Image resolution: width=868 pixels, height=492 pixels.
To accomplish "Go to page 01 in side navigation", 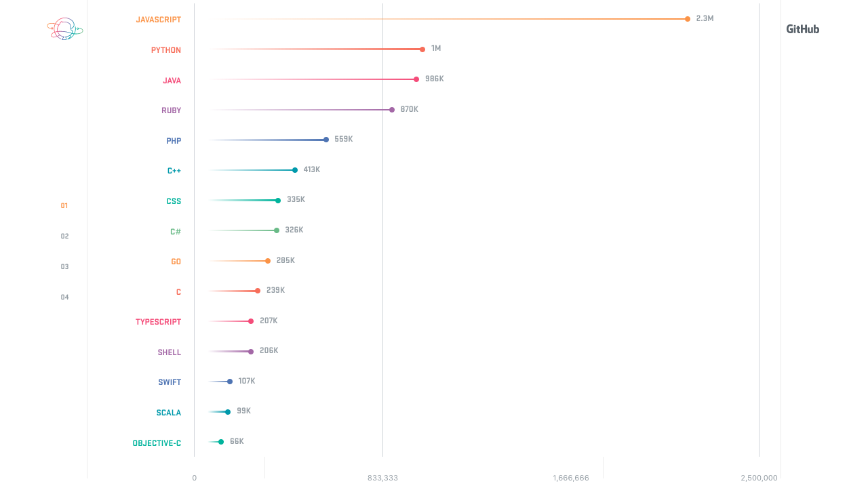I will (64, 206).
